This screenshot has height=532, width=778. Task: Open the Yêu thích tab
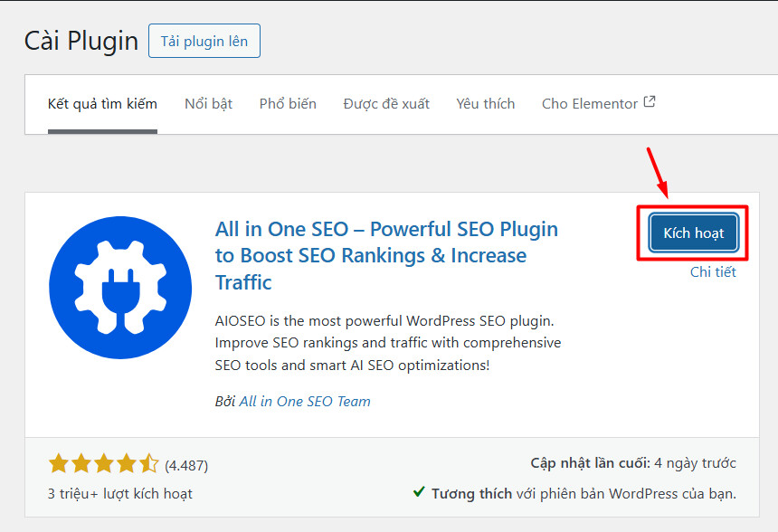[x=486, y=104]
